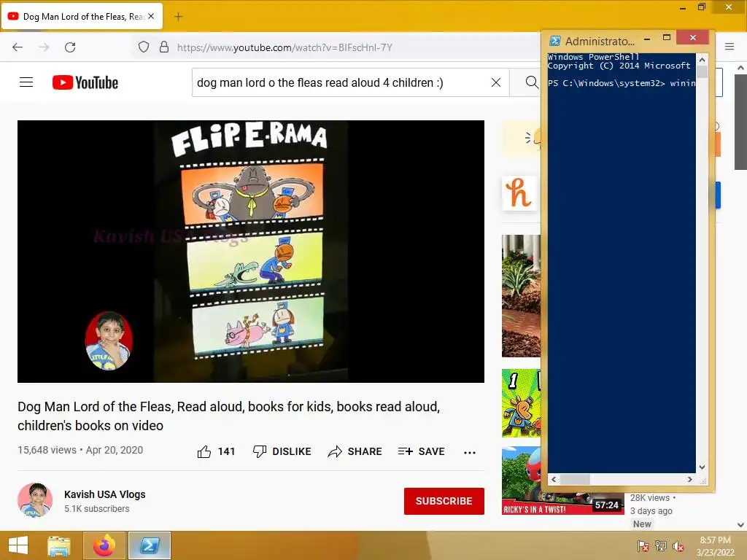747x560 pixels.
Task: Click the YouTube search magnifier button
Action: coord(531,82)
